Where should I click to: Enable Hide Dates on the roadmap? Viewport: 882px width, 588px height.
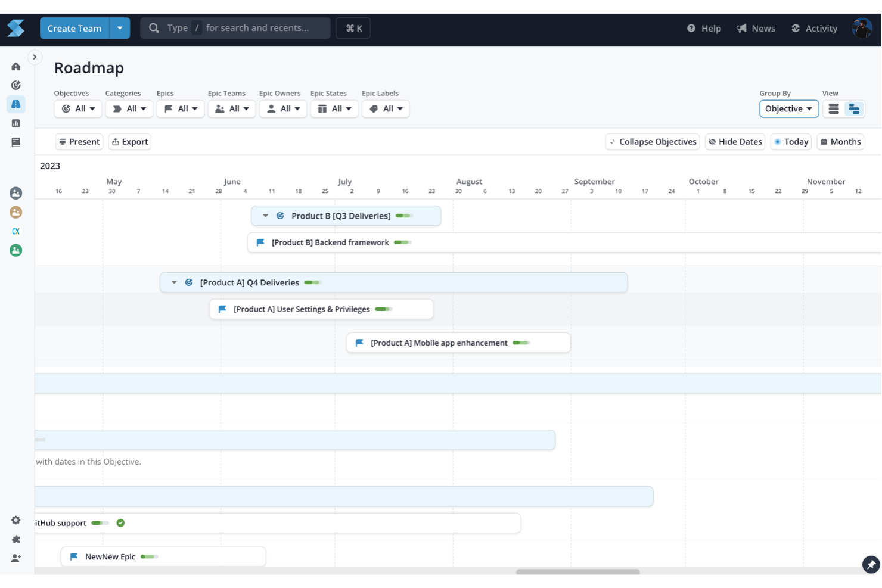735,141
